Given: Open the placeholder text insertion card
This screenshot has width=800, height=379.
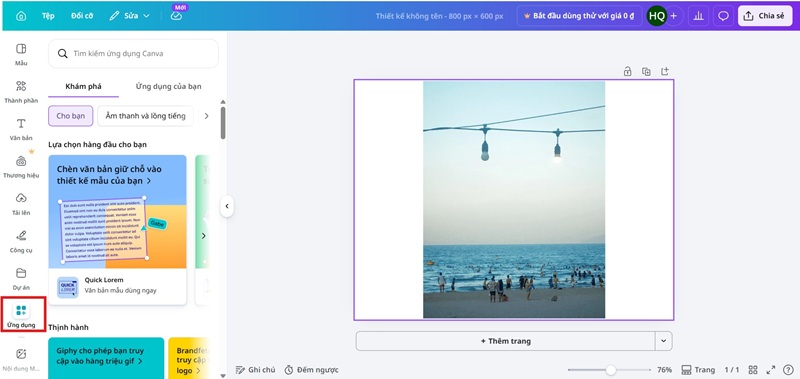Looking at the screenshot, I should tap(117, 212).
